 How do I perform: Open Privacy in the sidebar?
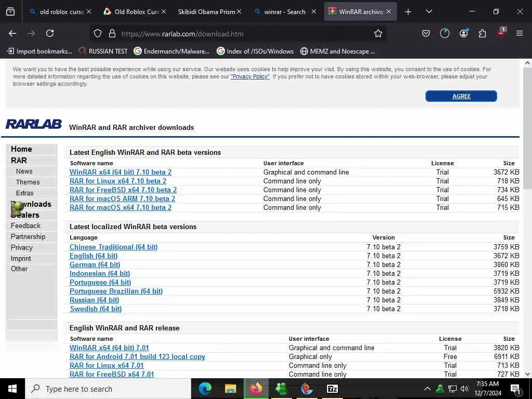(22, 247)
